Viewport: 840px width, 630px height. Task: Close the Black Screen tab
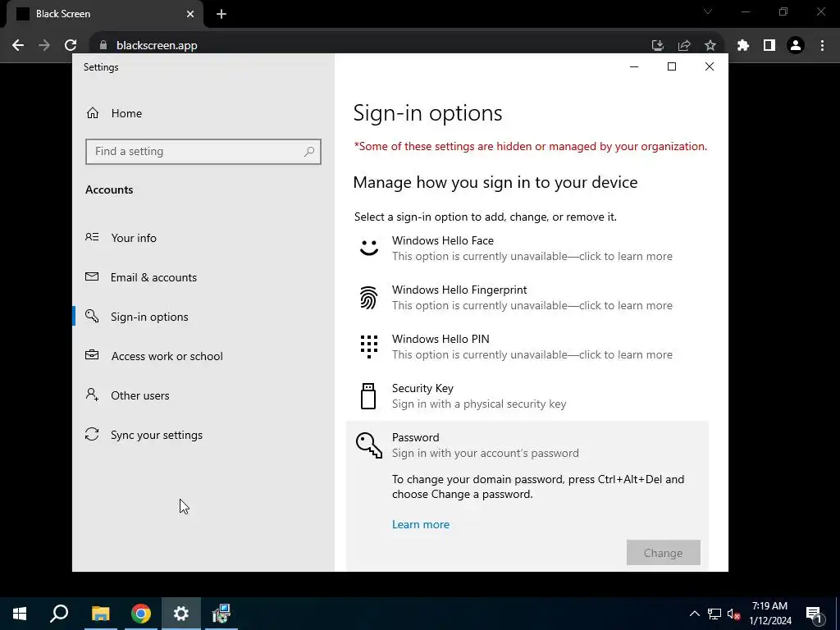tap(190, 14)
